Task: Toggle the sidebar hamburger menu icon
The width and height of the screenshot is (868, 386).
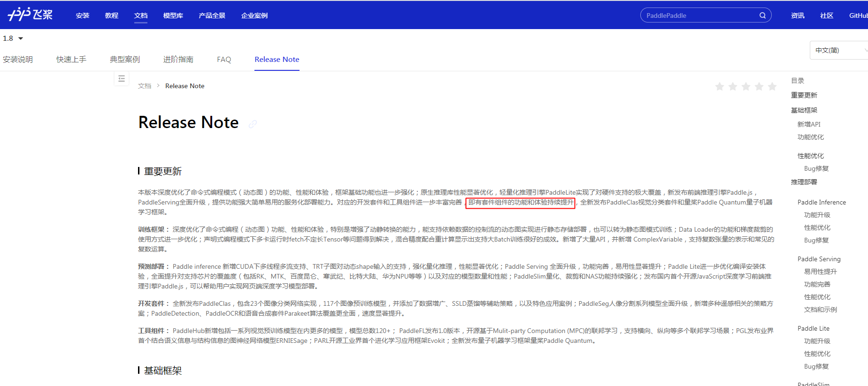Action: coord(122,78)
